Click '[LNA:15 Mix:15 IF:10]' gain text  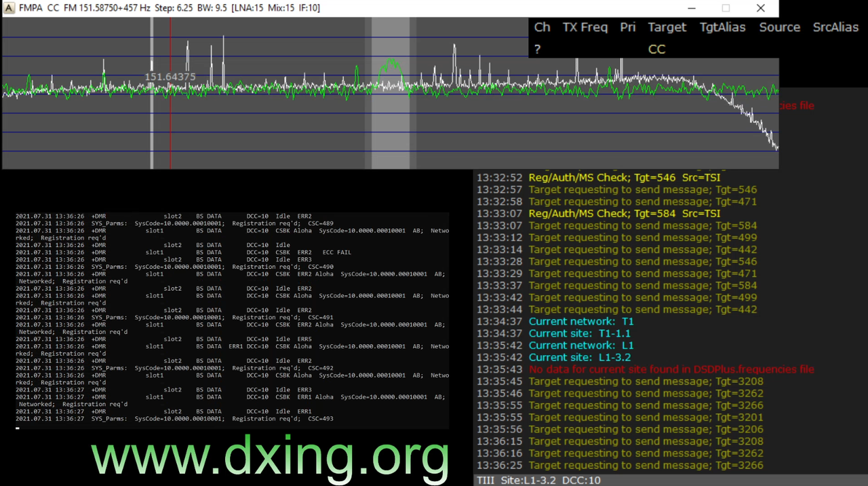click(276, 8)
